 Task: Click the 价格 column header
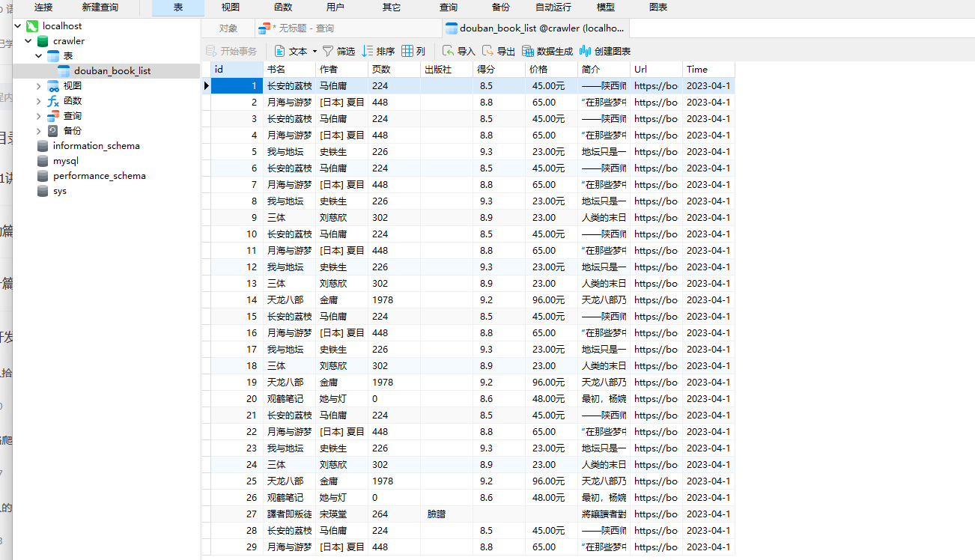point(551,70)
